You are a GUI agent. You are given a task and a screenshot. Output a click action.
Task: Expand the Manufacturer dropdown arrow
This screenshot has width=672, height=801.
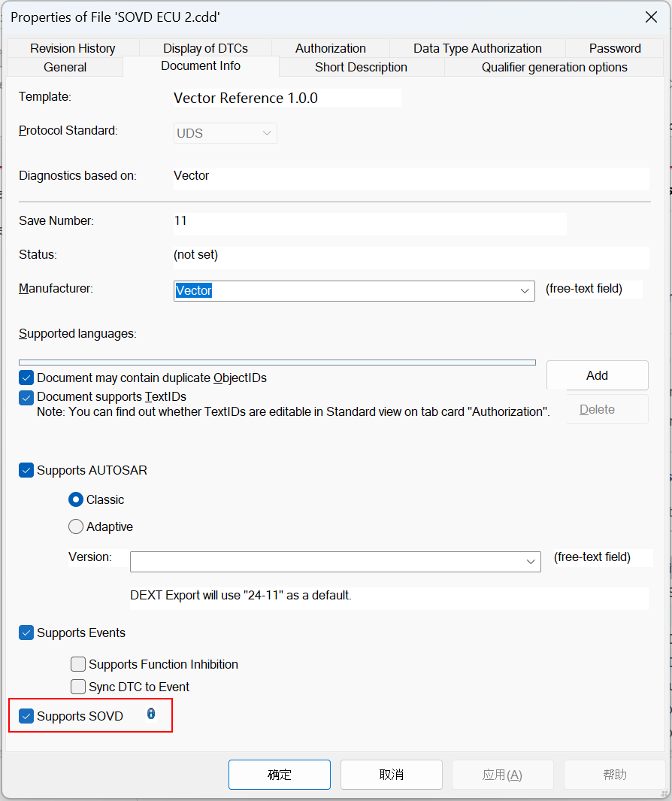pos(525,291)
